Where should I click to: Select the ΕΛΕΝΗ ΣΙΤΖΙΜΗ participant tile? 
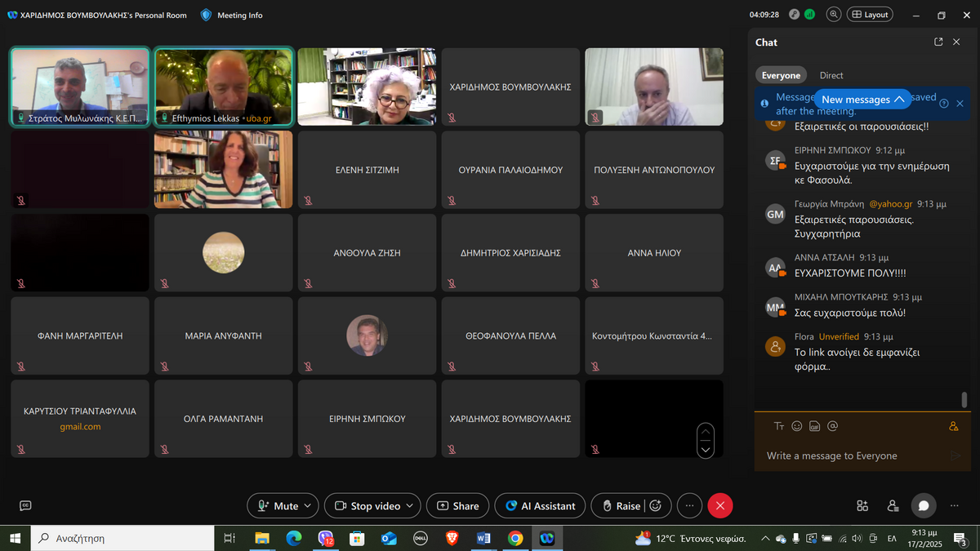point(367,170)
